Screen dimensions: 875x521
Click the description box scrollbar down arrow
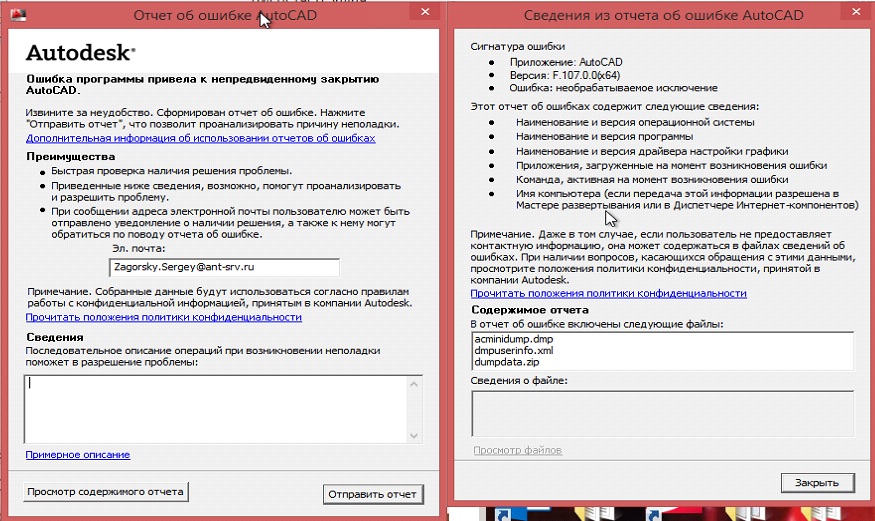[414, 436]
